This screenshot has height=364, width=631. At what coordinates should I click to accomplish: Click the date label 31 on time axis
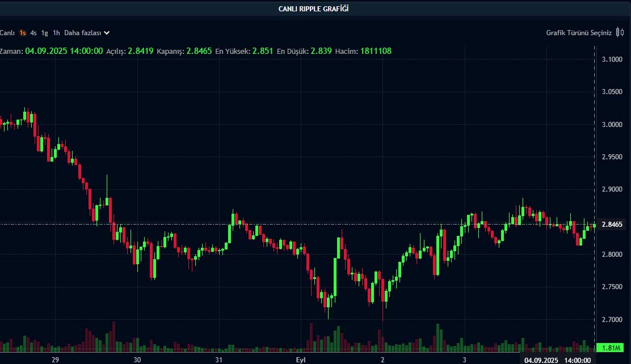coord(219,360)
